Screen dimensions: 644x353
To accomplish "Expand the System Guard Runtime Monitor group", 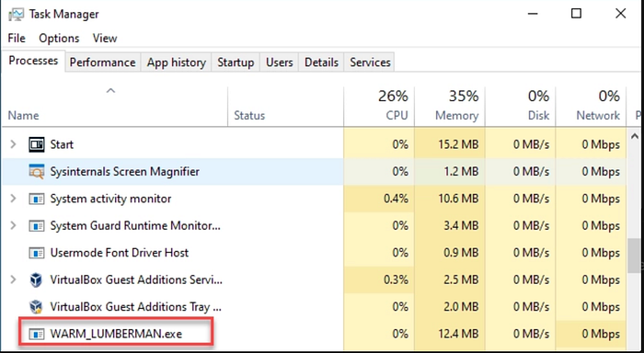I will point(13,226).
